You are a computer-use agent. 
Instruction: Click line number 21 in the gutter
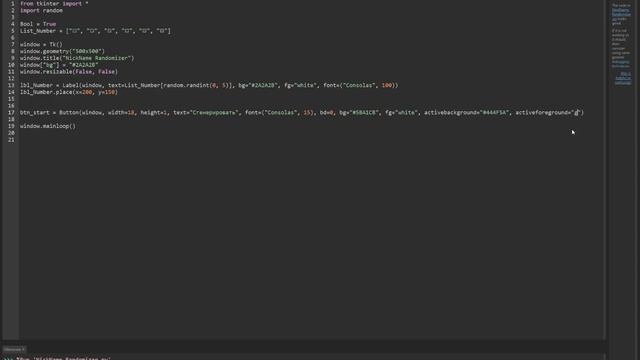11,140
